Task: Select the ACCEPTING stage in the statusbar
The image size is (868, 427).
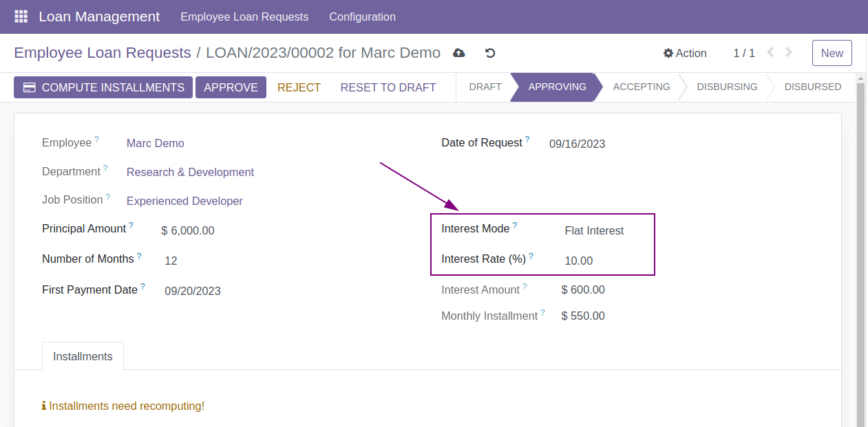Action: pos(642,87)
